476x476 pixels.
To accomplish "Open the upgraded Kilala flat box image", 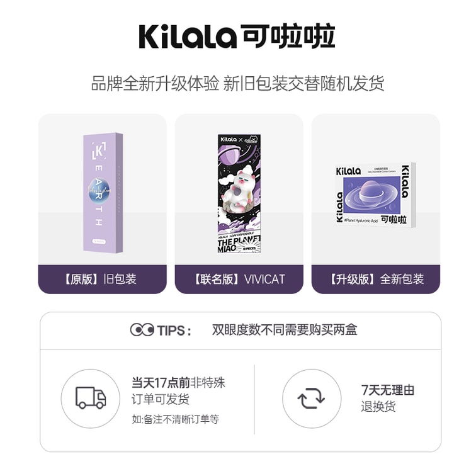I will click(x=375, y=195).
